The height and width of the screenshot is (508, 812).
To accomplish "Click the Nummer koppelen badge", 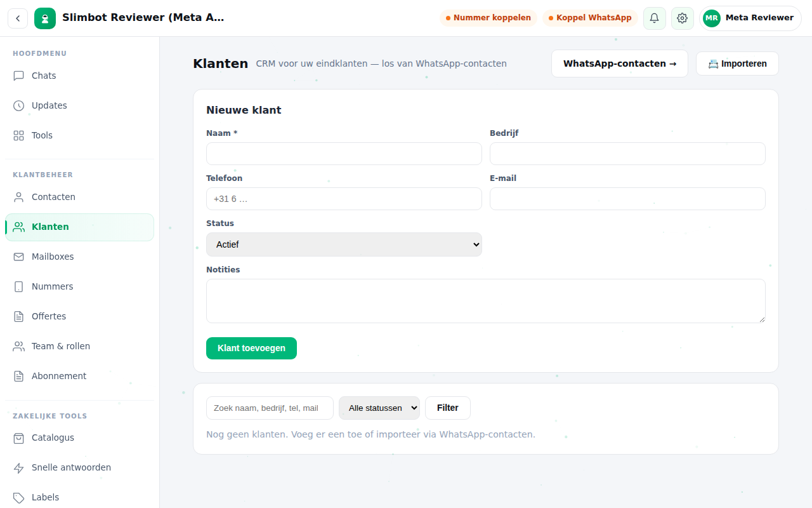I will pos(488,18).
